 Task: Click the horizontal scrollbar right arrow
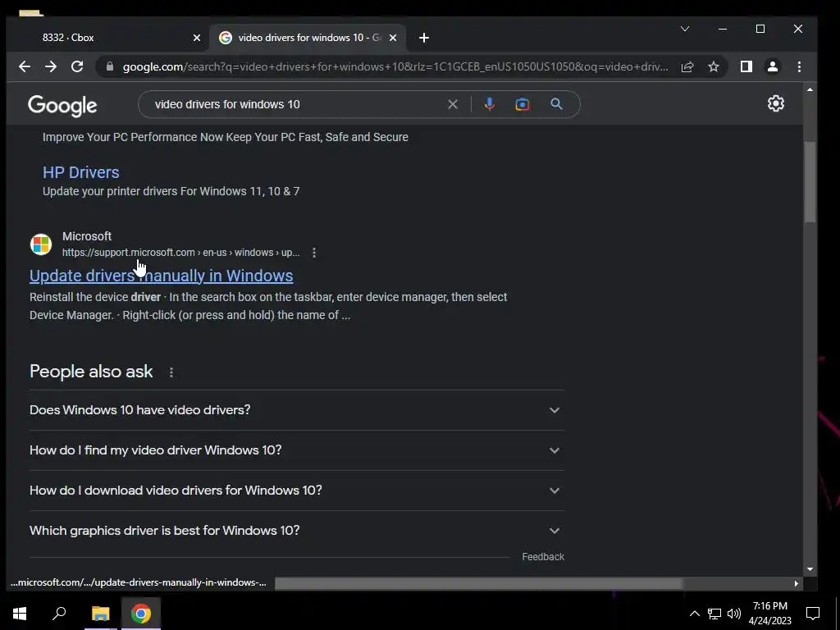(x=797, y=583)
